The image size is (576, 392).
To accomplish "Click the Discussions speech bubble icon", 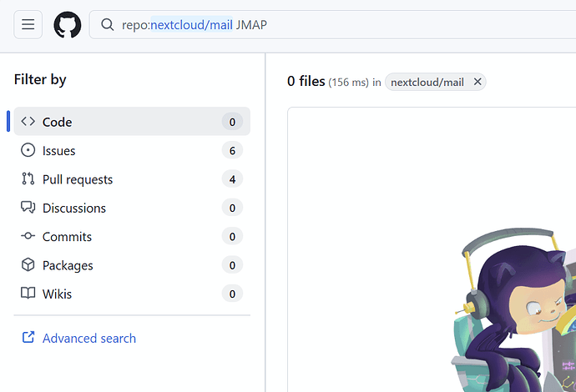I will [x=28, y=208].
